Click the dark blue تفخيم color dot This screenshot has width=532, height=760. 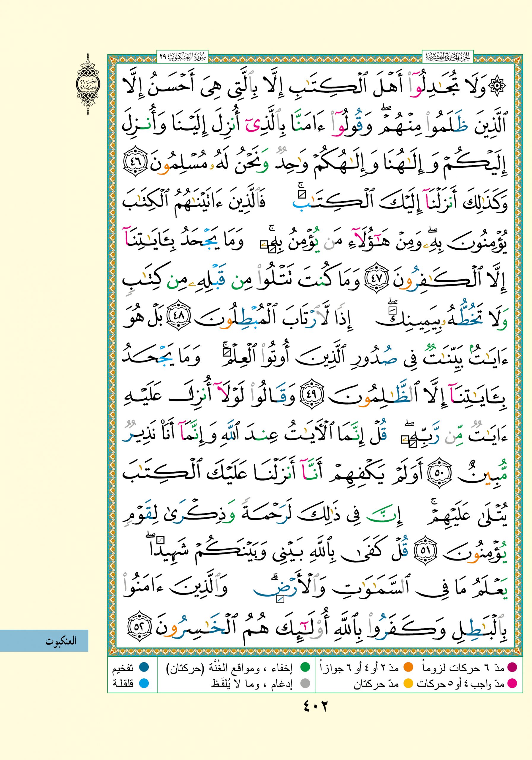[x=144, y=668]
